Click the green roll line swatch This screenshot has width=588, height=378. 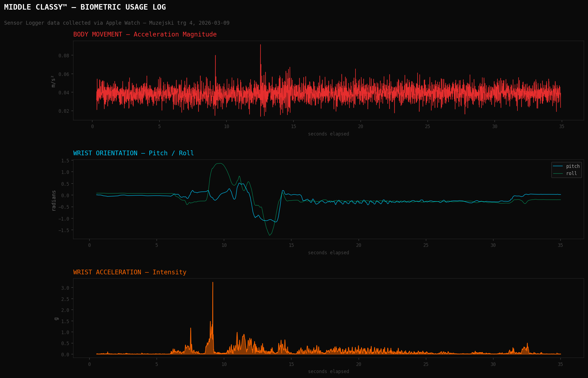(558, 173)
